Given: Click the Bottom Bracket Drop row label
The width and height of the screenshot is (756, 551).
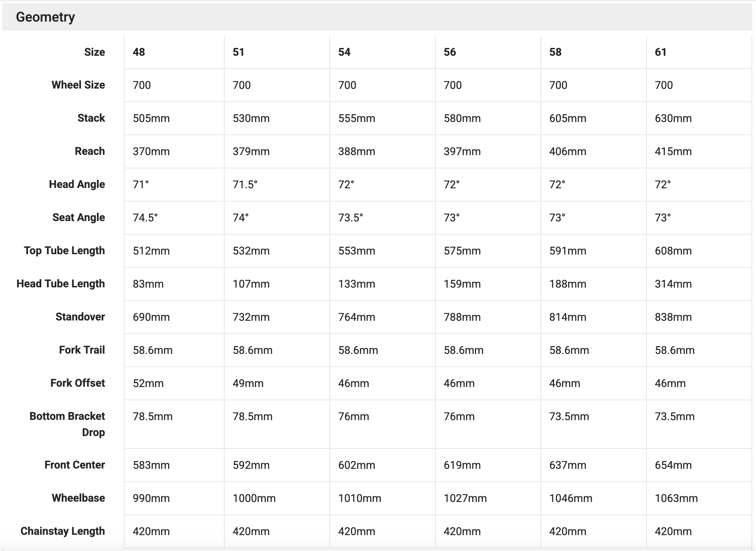Looking at the screenshot, I should 67,424.
